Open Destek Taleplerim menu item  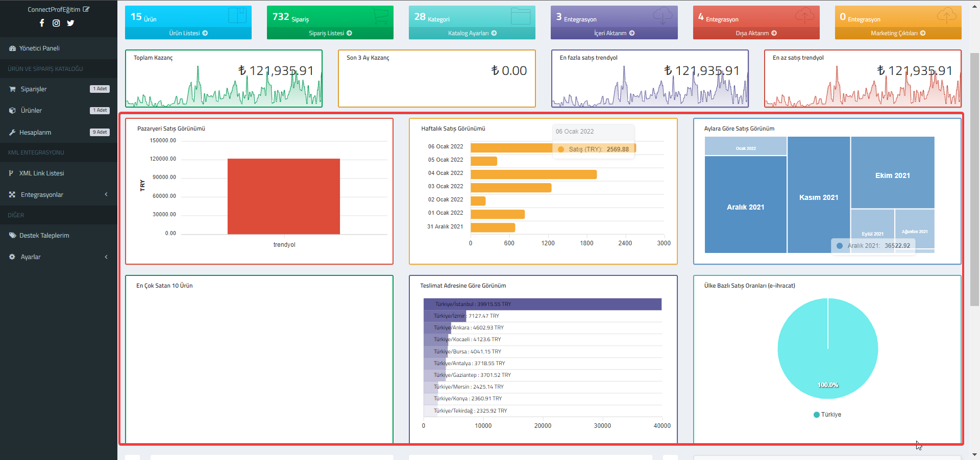pos(59,236)
